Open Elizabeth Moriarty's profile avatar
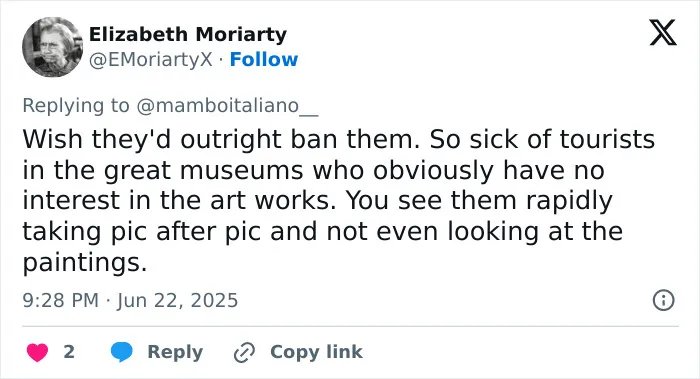 click(x=52, y=47)
